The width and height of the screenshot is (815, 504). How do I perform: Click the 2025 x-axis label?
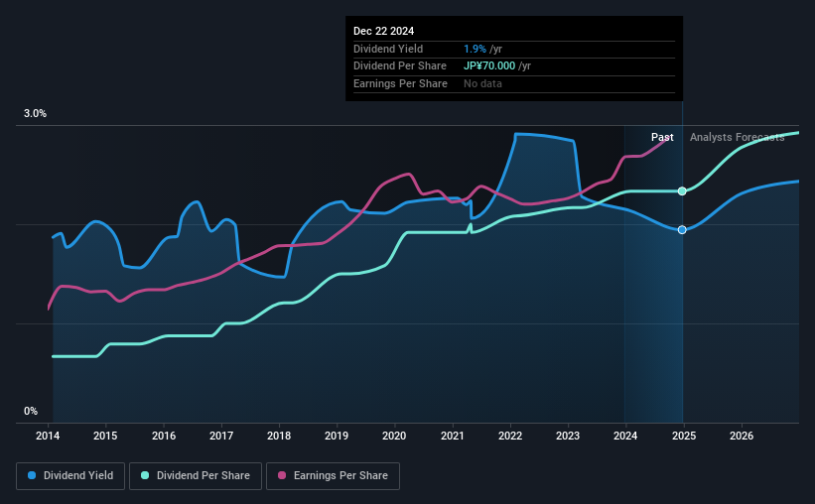tap(684, 436)
